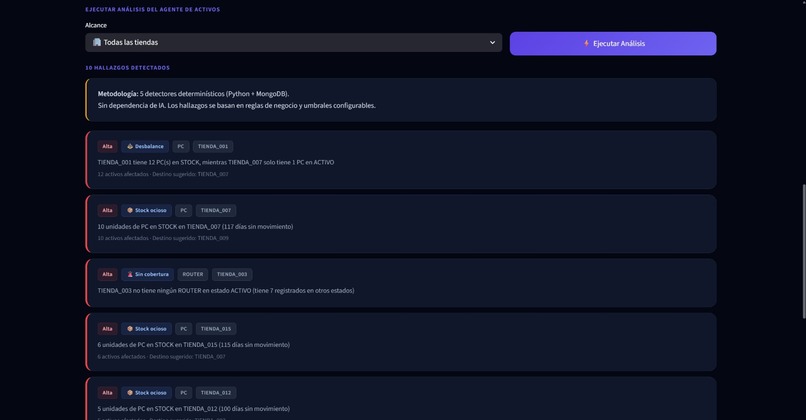Click the PC tag next to TIENDA_007
The height and width of the screenshot is (420, 806).
point(184,210)
